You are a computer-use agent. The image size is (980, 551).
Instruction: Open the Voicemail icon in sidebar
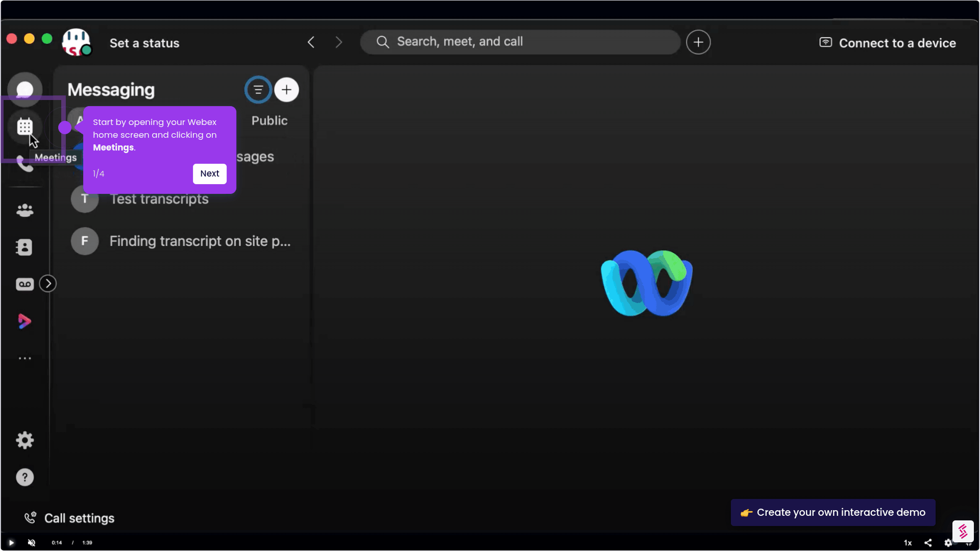tap(24, 284)
